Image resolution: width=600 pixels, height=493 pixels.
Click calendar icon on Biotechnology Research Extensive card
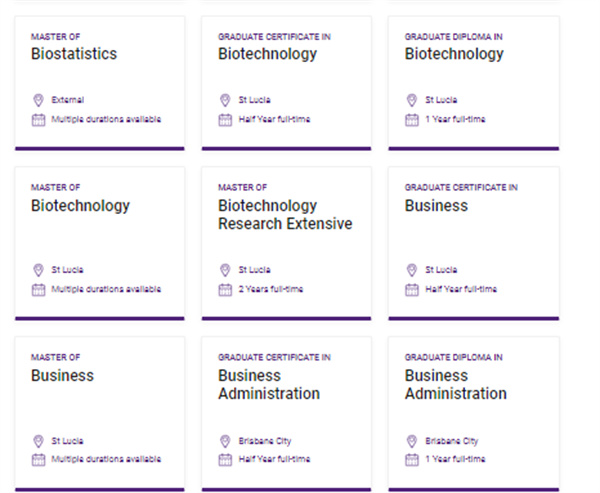[225, 289]
